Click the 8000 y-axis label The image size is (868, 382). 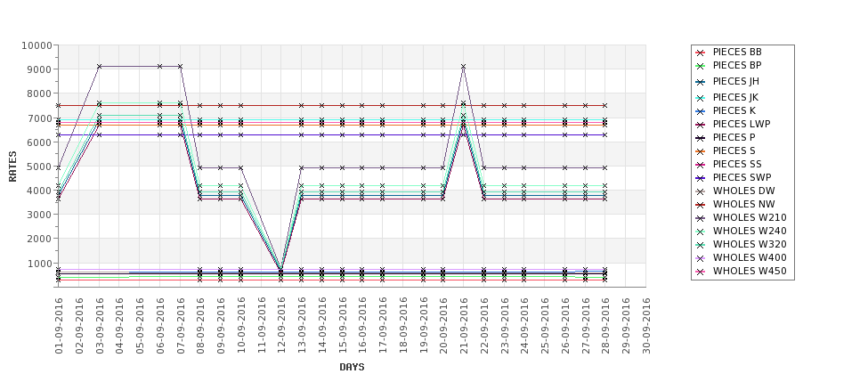40,93
